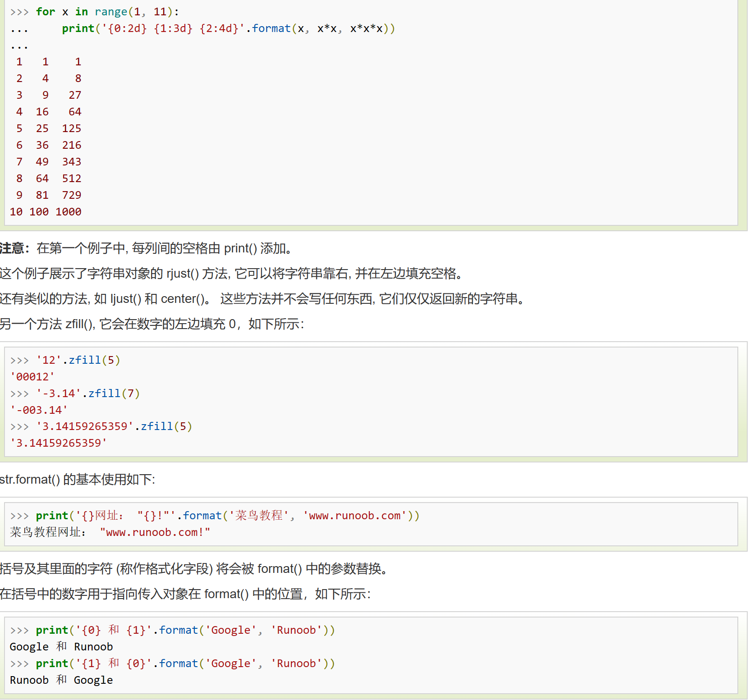Click output row '9 81 729'
750x700 pixels.
coord(49,195)
